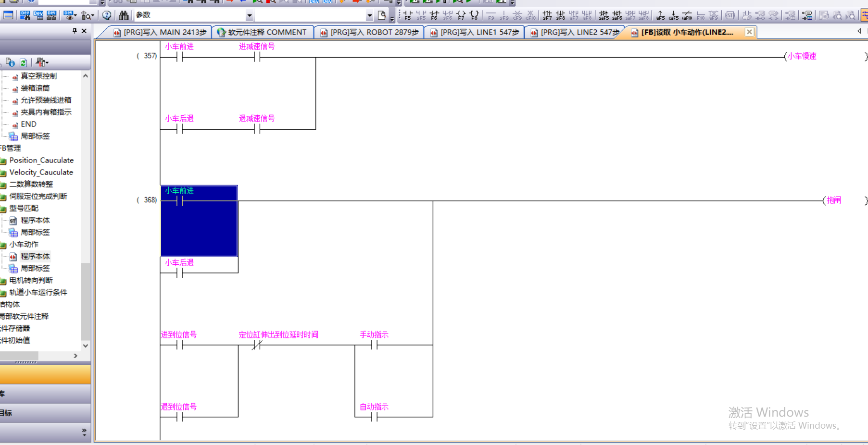Select the sF7 rising pulse contact icon

tap(547, 15)
